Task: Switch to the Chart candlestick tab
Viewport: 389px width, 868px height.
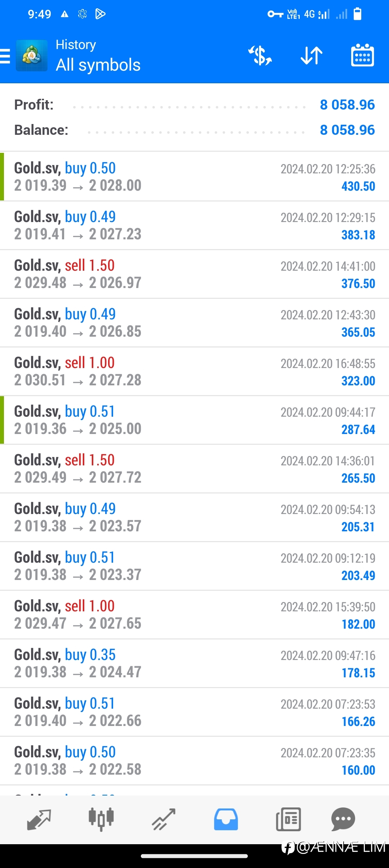Action: pyautogui.click(x=101, y=819)
